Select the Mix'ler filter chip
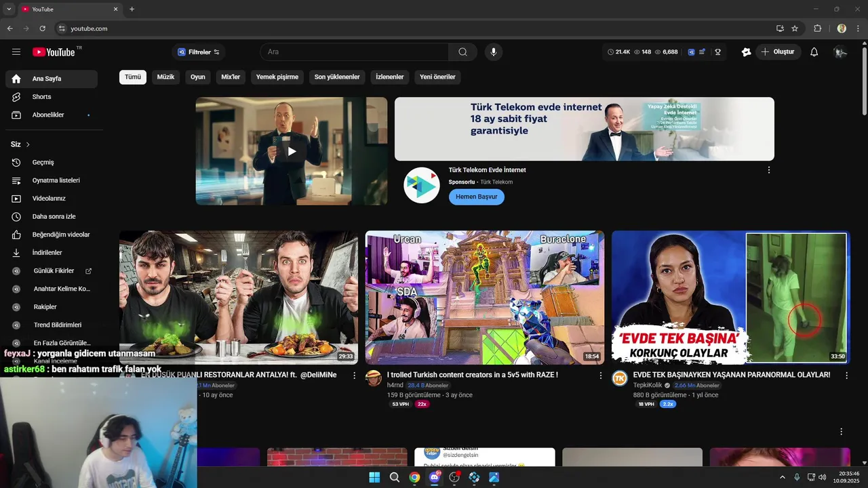The height and width of the screenshot is (488, 868). [x=231, y=77]
